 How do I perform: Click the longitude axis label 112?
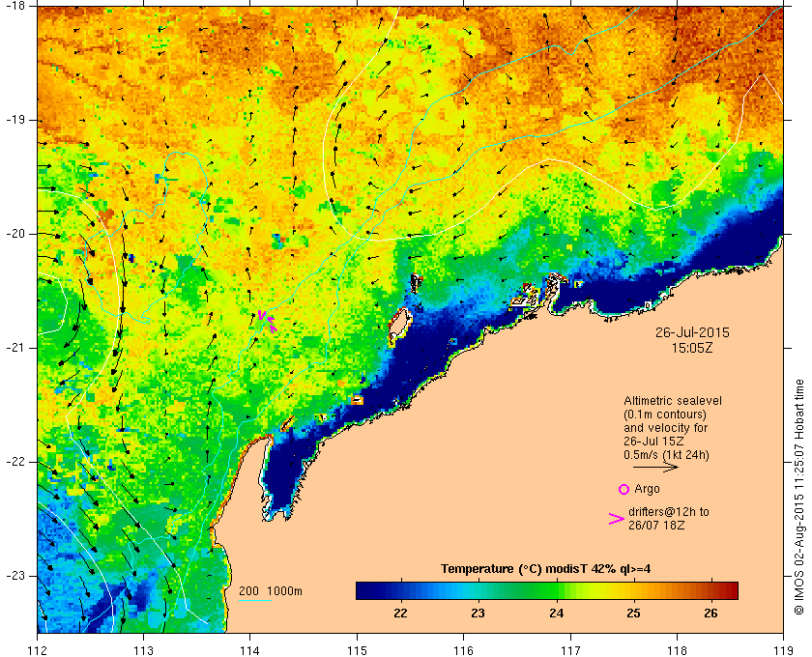coord(38,650)
